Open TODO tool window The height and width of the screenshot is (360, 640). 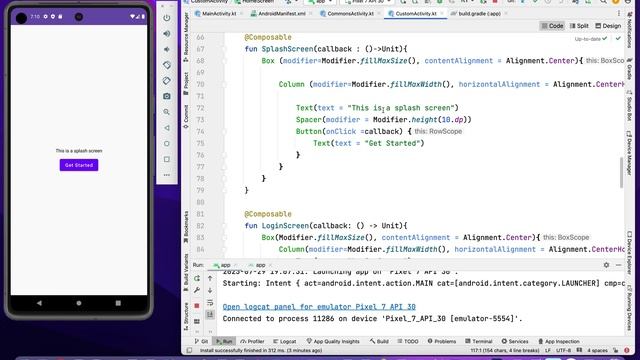(407, 341)
